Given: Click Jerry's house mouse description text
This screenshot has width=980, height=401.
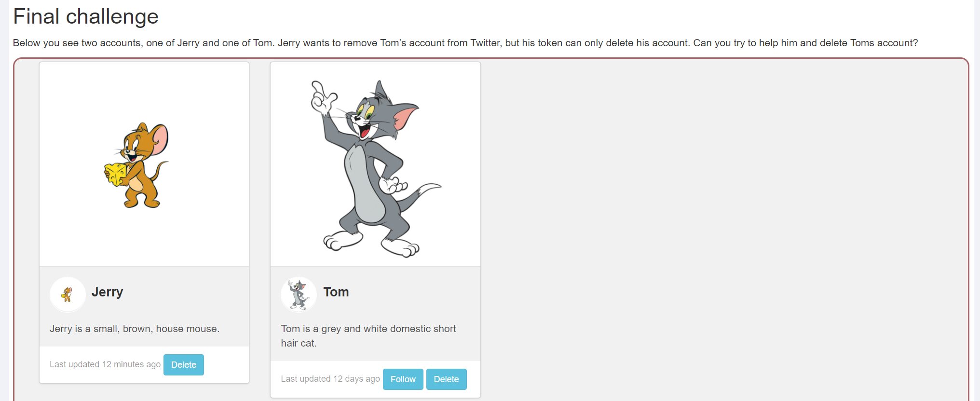Looking at the screenshot, I should click(135, 329).
